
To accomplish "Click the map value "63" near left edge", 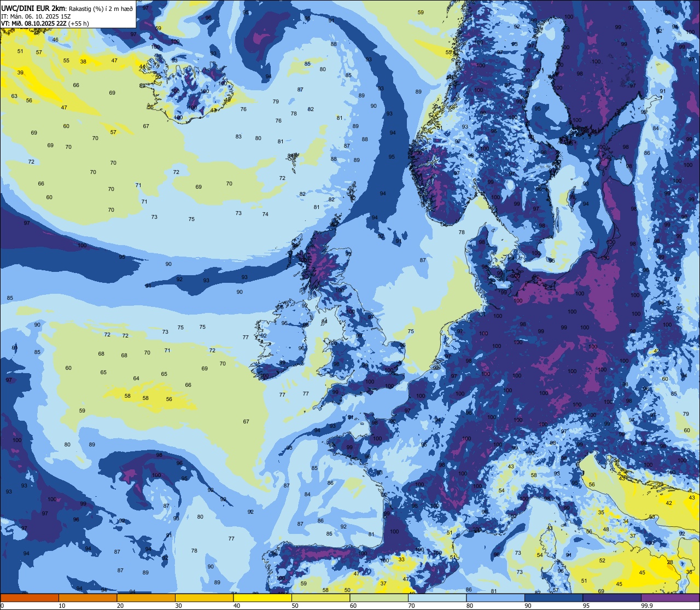I will (x=14, y=96).
